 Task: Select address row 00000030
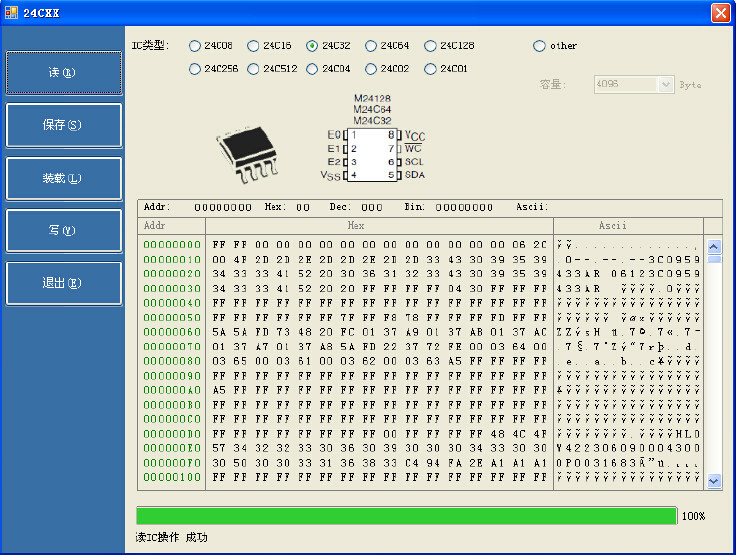(x=172, y=288)
